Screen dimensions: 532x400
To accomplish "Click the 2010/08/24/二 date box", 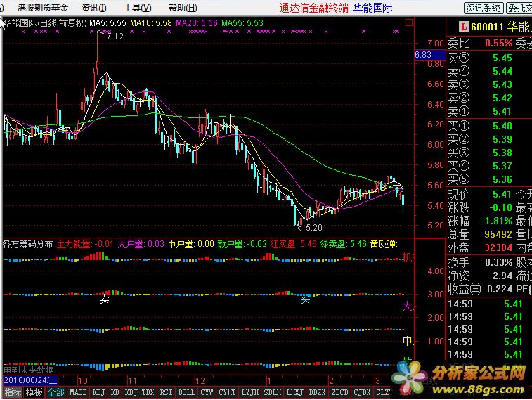I will pyautogui.click(x=30, y=380).
